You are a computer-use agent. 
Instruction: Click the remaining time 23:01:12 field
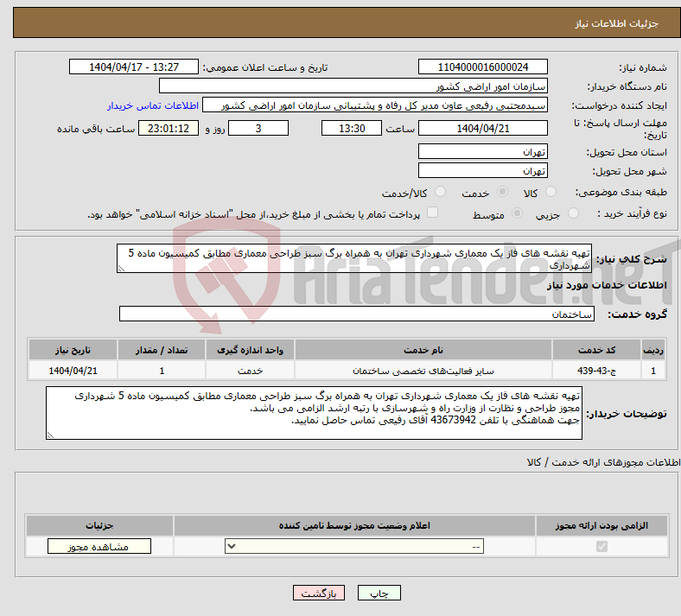(x=169, y=128)
